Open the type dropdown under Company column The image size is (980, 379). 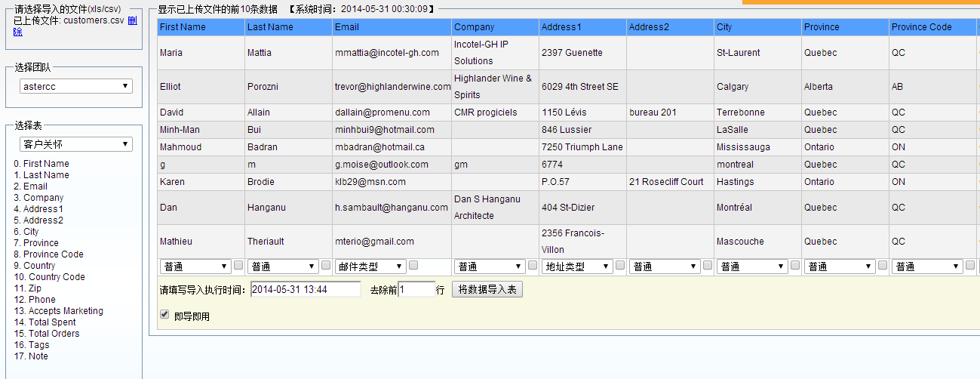tap(489, 267)
